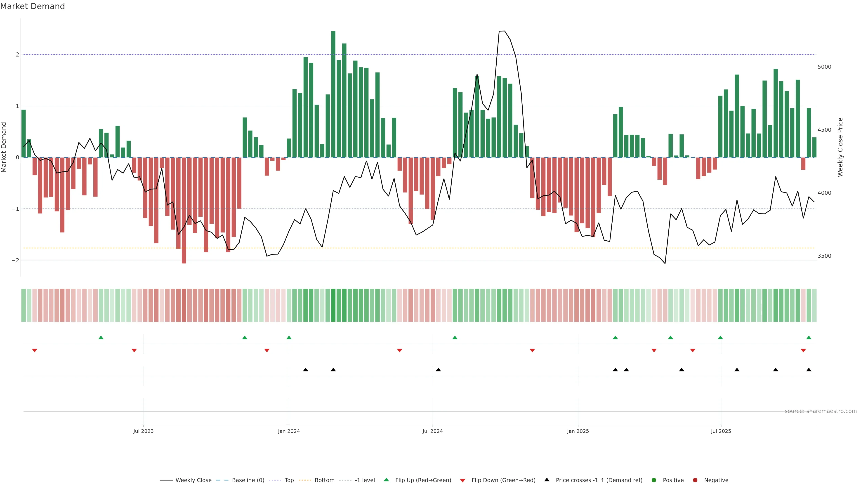This screenshot has height=488, width=868.
Task: Click the darkest green heatmap cell
Action: coord(333,305)
